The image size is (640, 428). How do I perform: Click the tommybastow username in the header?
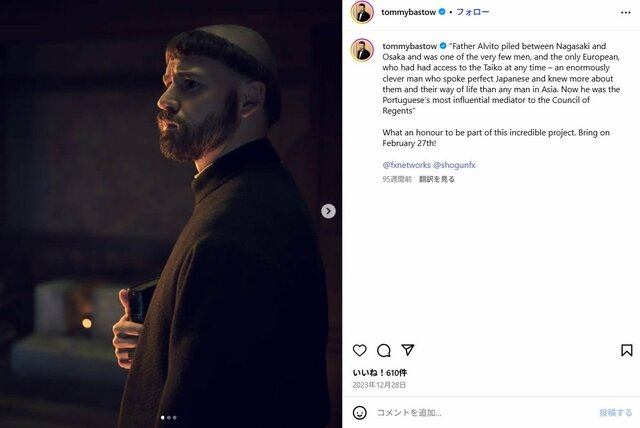tap(410, 12)
